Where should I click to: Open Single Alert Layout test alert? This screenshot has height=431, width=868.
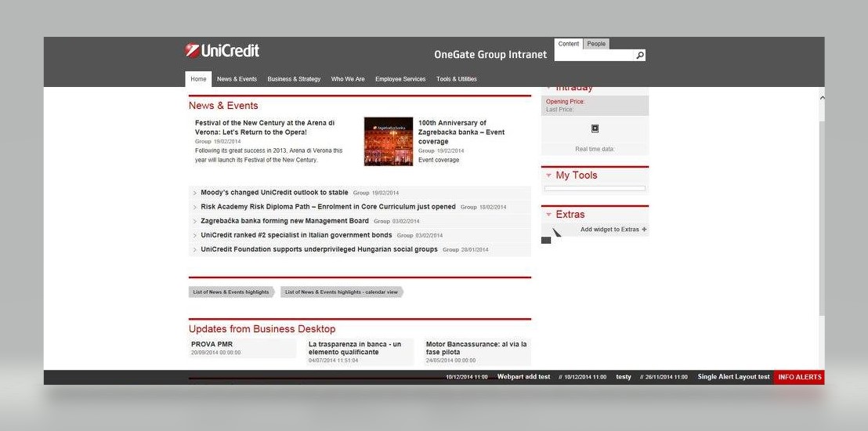733,377
